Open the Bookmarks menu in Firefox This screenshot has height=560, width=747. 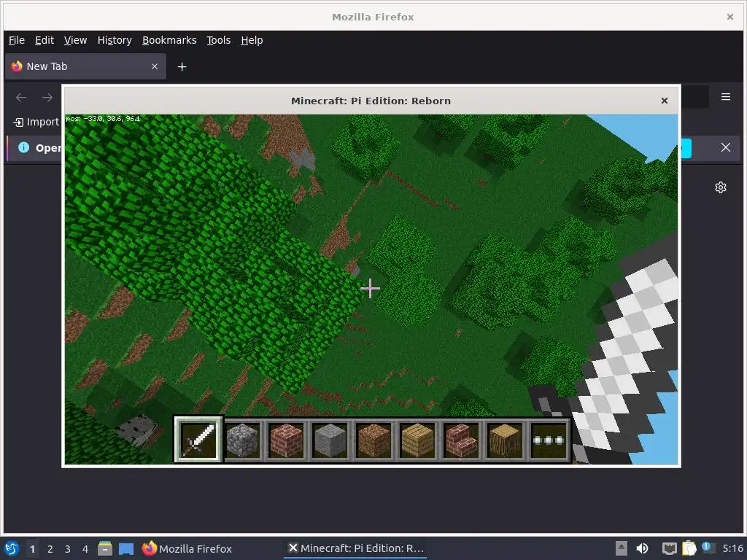(169, 41)
